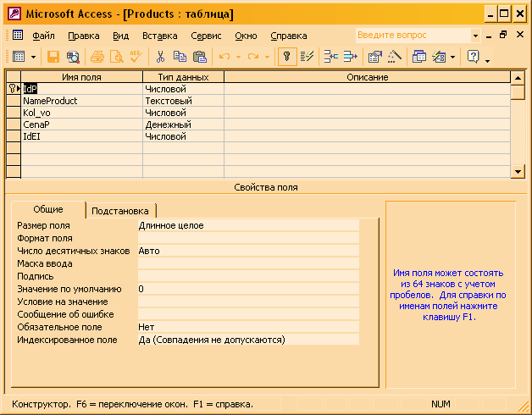Click the Имя поля column header
The width and height of the screenshot is (532, 415).
click(x=82, y=77)
